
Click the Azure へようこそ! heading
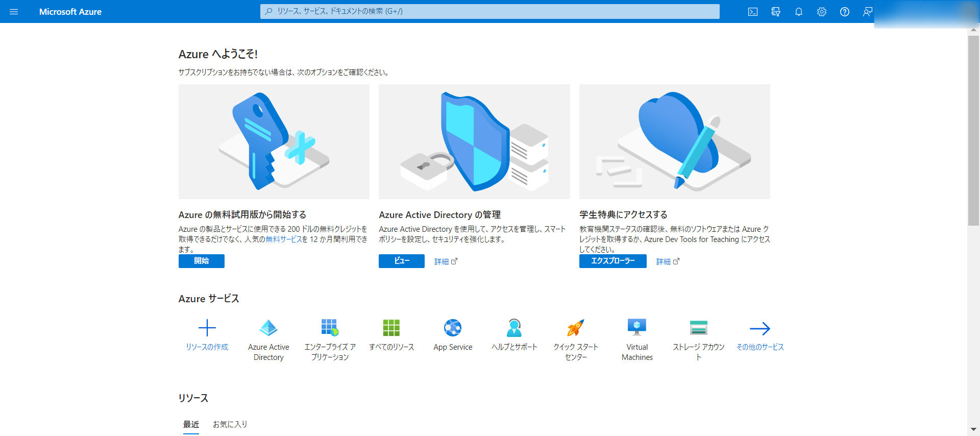click(x=218, y=54)
